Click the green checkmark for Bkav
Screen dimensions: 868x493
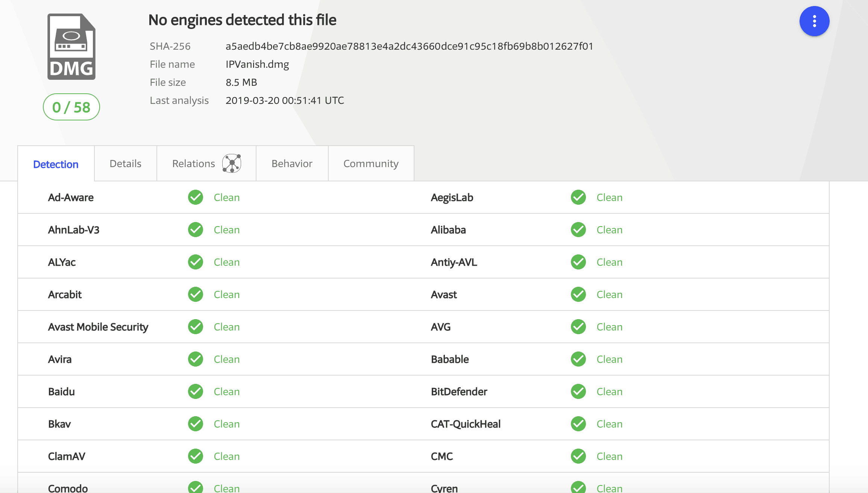(x=196, y=424)
